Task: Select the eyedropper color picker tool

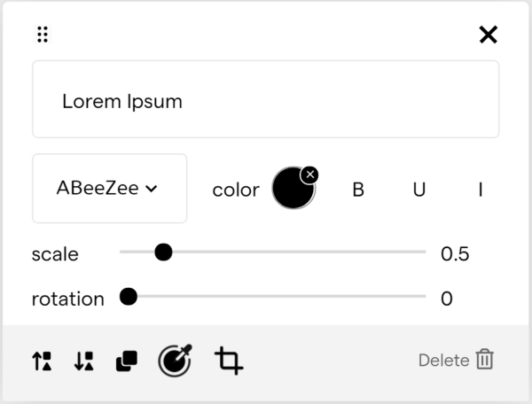Action: coord(175,361)
